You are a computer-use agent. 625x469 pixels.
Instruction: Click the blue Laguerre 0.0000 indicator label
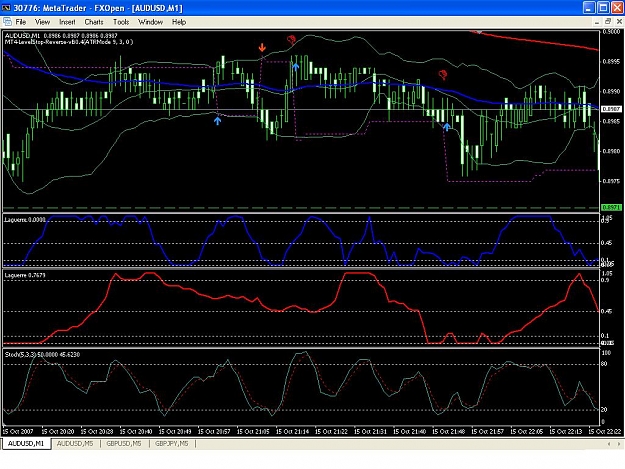tap(25, 220)
